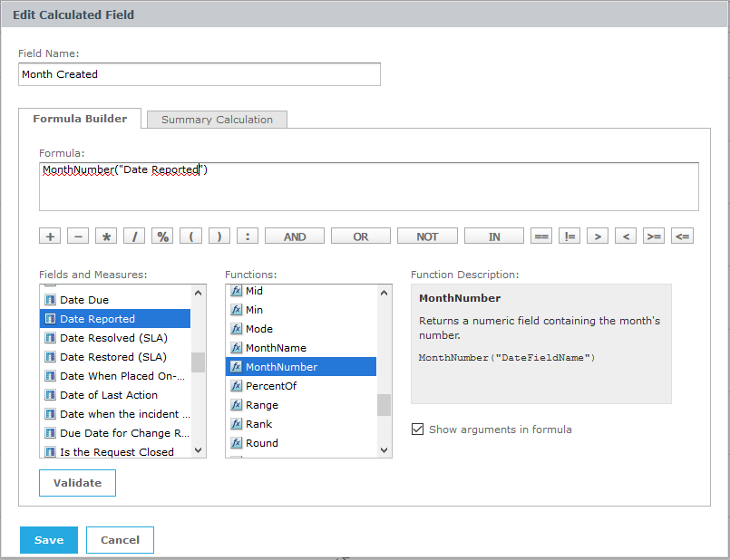Select the 'Round' function

301,443
